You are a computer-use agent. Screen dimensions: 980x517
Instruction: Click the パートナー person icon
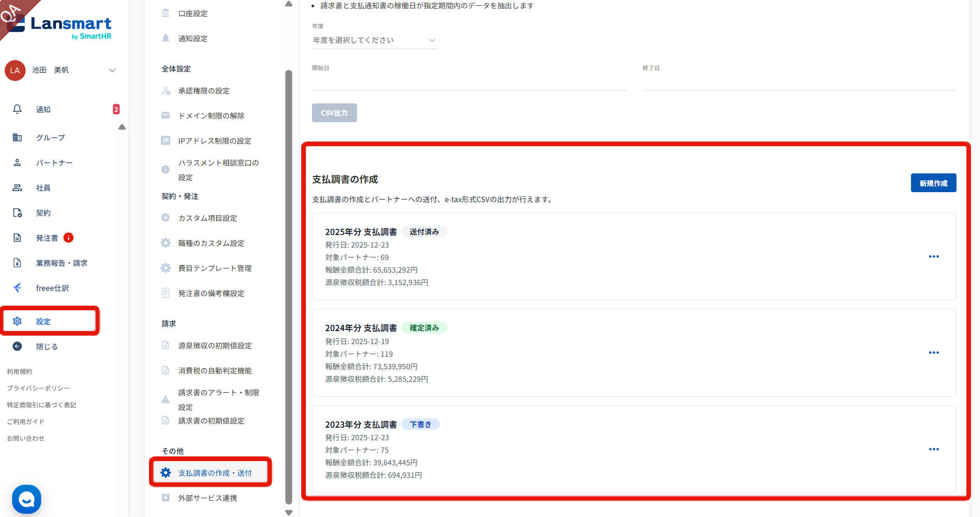point(17,162)
